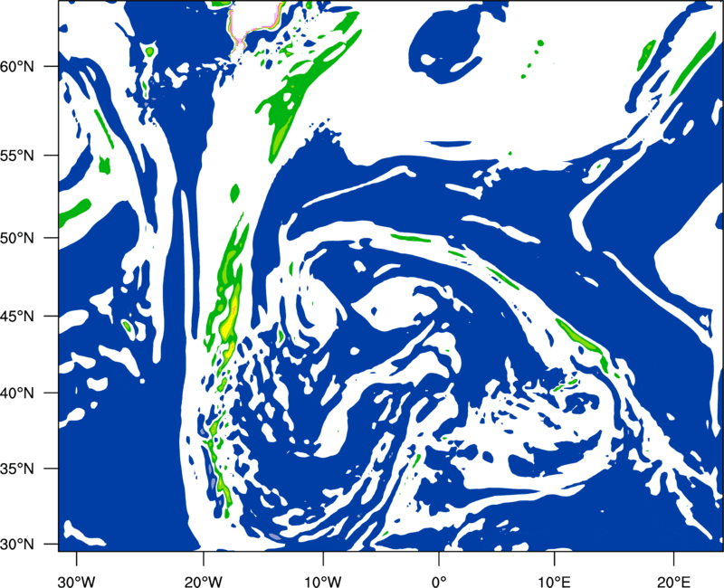Viewport: 724px width, 588px height.
Task: Click the 50°N latitude label
Action: click(17, 239)
